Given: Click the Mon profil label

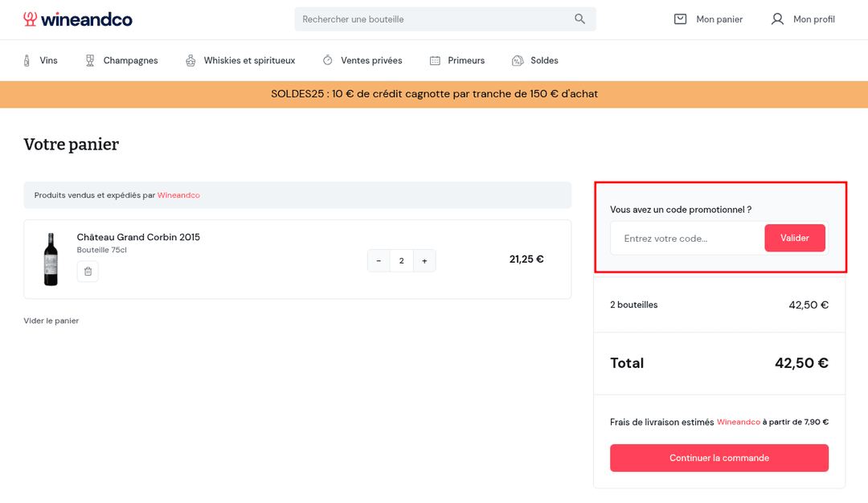Looking at the screenshot, I should click(813, 19).
